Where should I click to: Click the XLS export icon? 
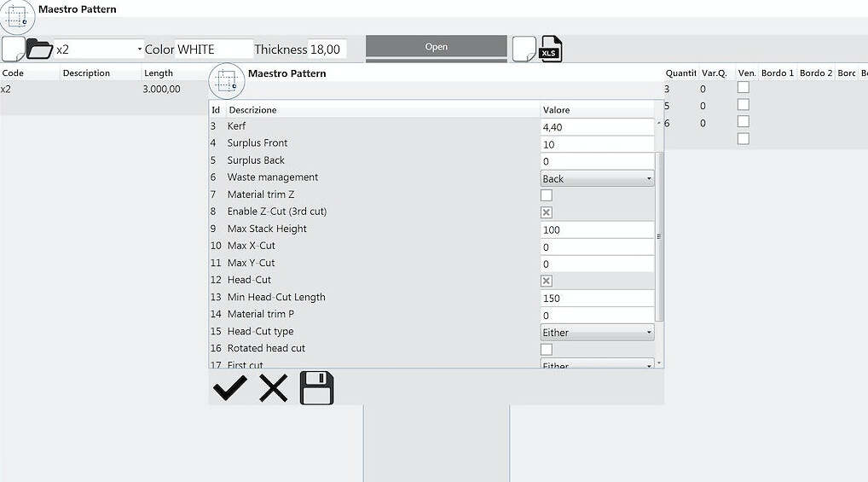551,49
